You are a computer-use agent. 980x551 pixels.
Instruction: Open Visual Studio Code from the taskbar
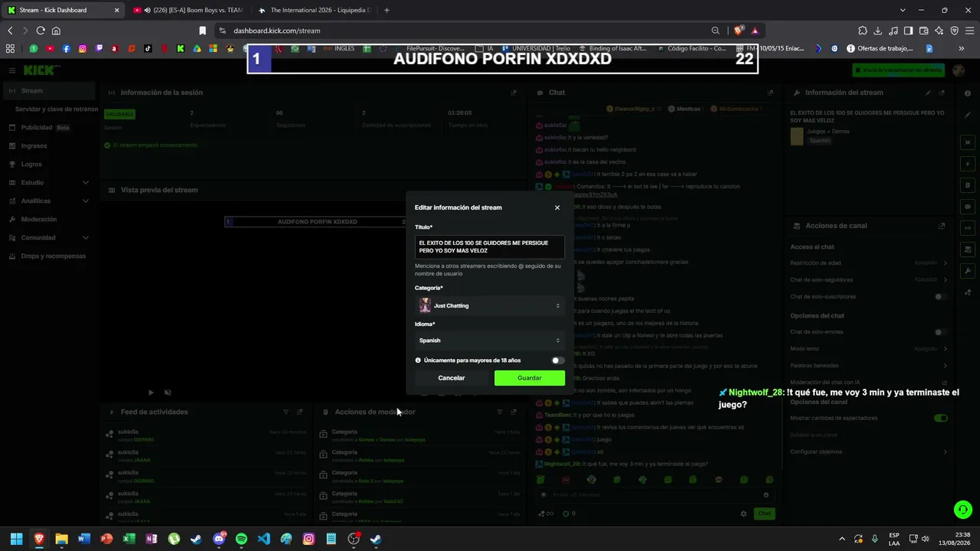click(263, 539)
